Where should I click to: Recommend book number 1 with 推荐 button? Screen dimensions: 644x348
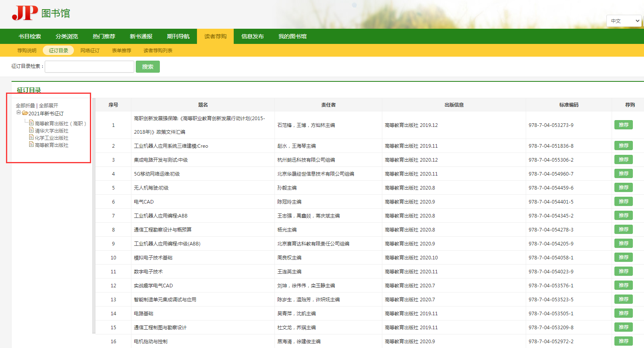623,125
